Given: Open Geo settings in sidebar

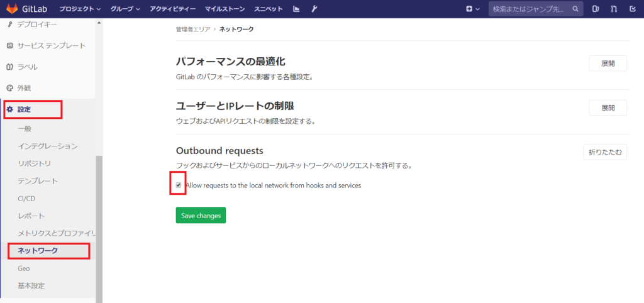Looking at the screenshot, I should click(x=24, y=268).
